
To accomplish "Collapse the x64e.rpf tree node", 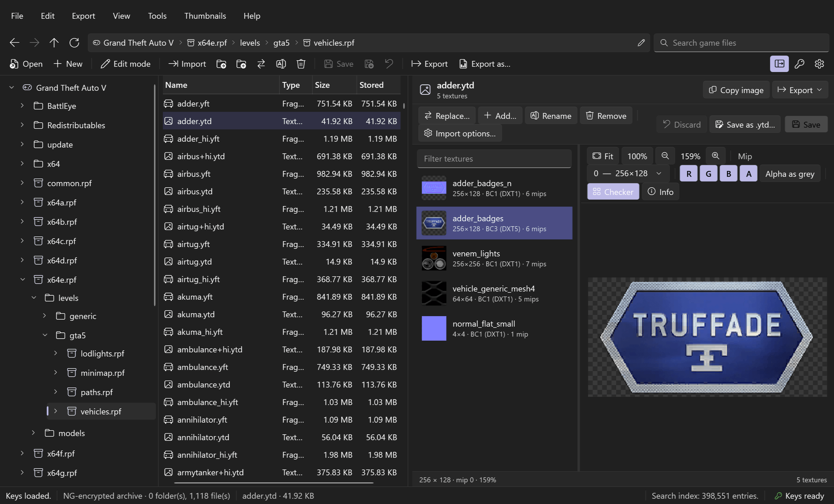I will pos(23,280).
